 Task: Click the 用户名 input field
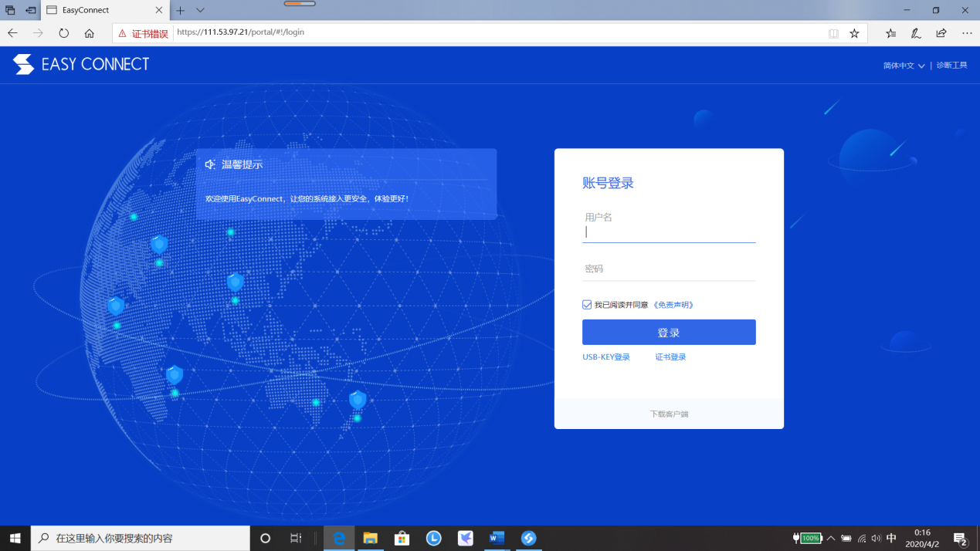pos(669,232)
